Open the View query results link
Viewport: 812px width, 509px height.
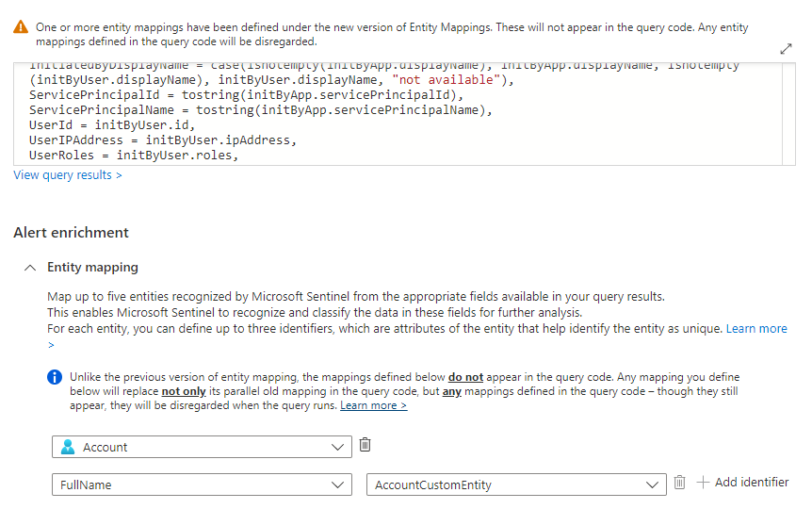68,175
